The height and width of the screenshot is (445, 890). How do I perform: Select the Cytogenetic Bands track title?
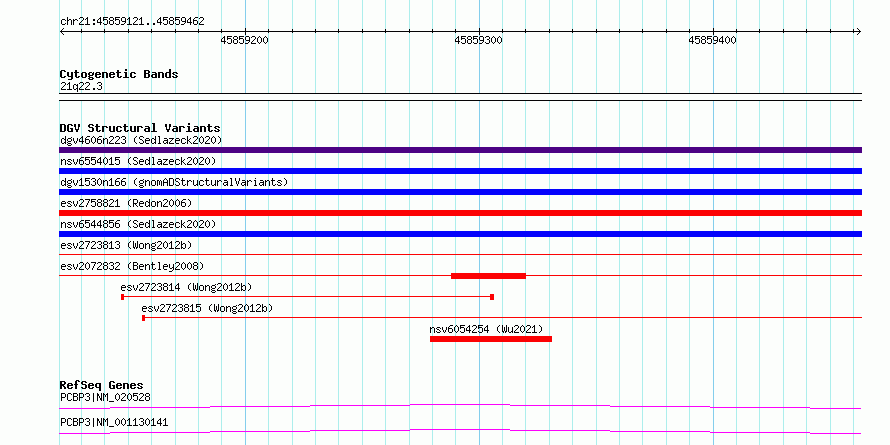(119, 74)
